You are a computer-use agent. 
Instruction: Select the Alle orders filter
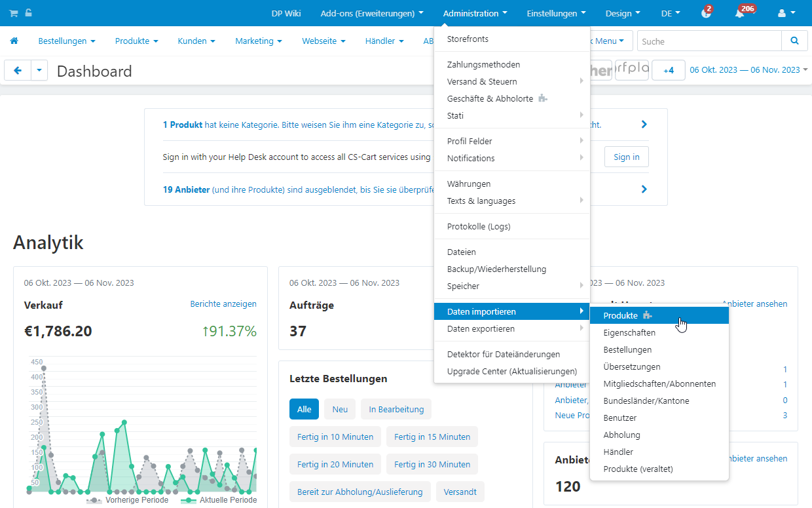click(304, 409)
